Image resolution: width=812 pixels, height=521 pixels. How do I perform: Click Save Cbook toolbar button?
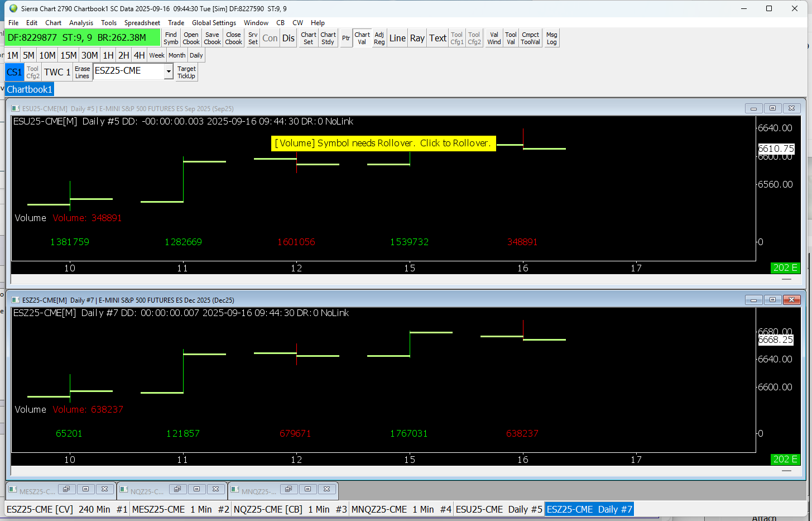tap(212, 38)
